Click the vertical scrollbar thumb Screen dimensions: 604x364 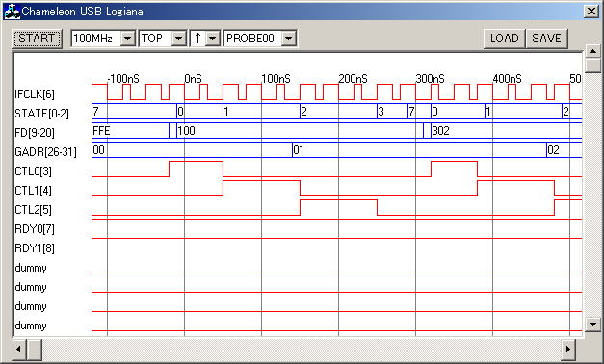point(592,65)
